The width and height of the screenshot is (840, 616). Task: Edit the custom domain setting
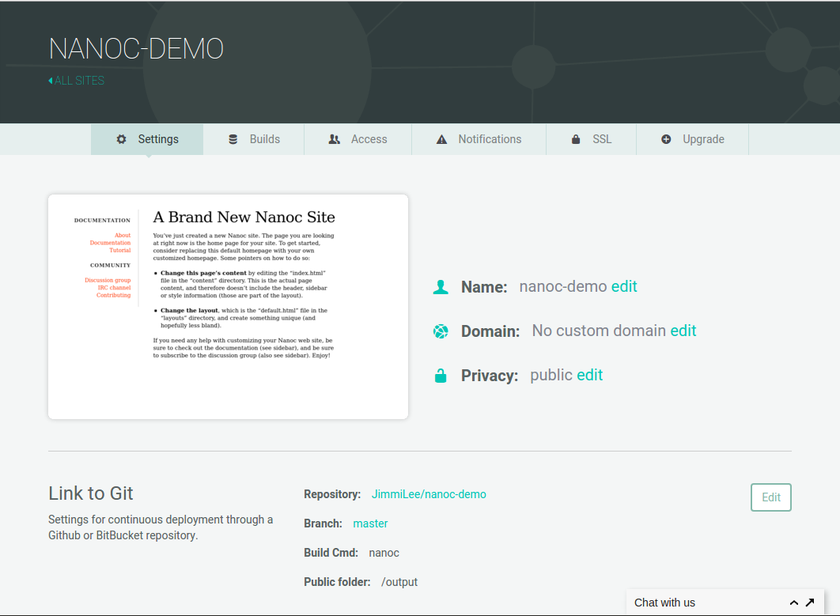[683, 331]
